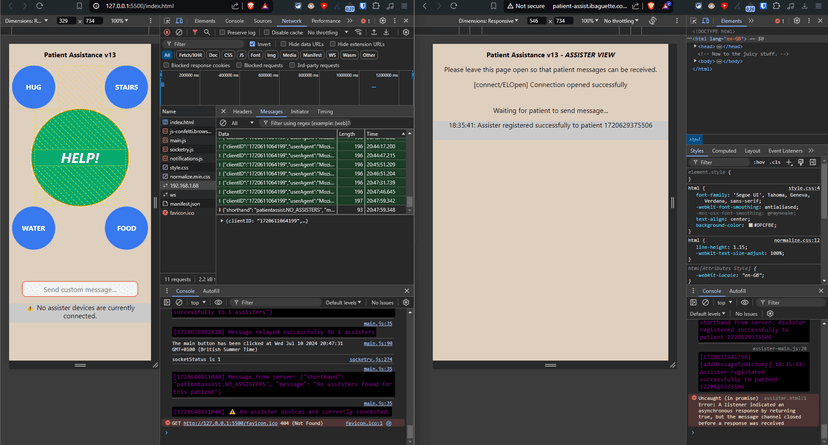
Task: Expand the clientID message object
Action: coord(222,221)
